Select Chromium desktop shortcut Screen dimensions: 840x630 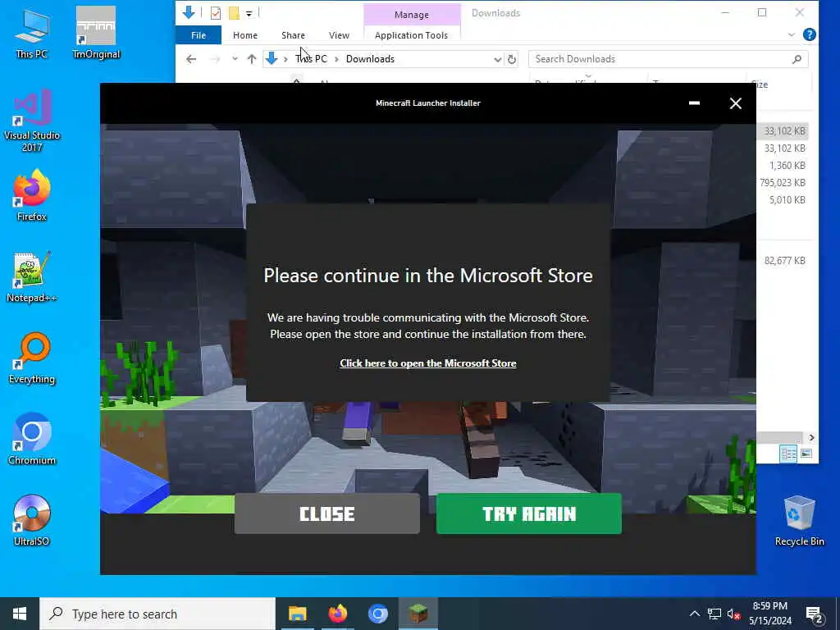[32, 440]
